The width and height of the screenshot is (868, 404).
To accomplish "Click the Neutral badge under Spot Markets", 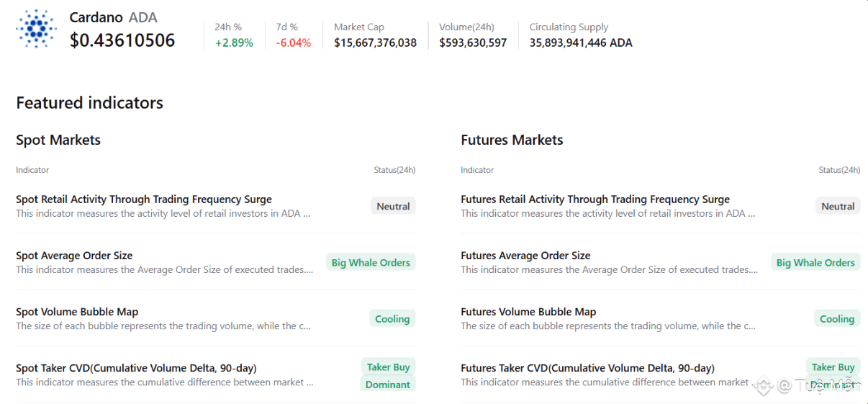I will coord(393,206).
